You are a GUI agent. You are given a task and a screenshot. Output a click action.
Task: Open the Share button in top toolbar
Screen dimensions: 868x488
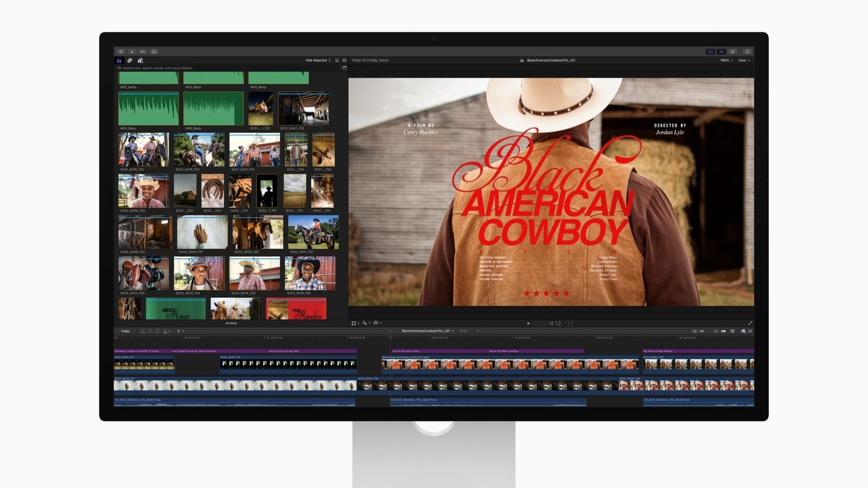click(x=747, y=52)
